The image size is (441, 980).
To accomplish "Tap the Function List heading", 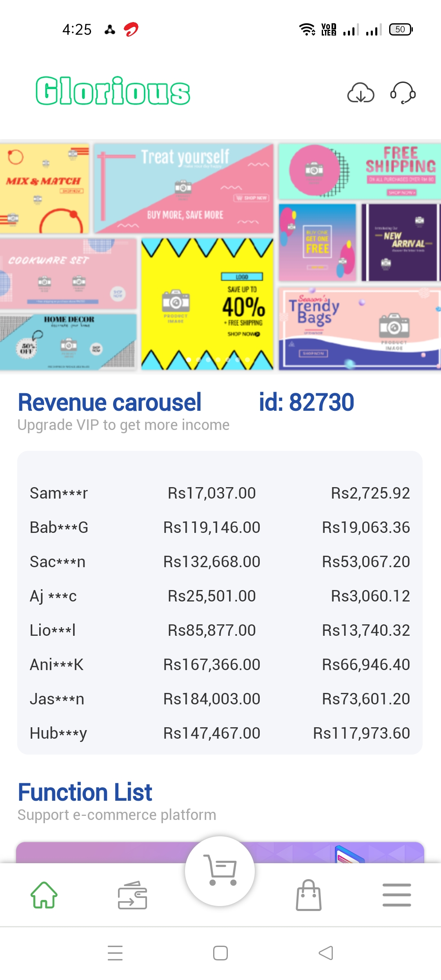I will (85, 793).
